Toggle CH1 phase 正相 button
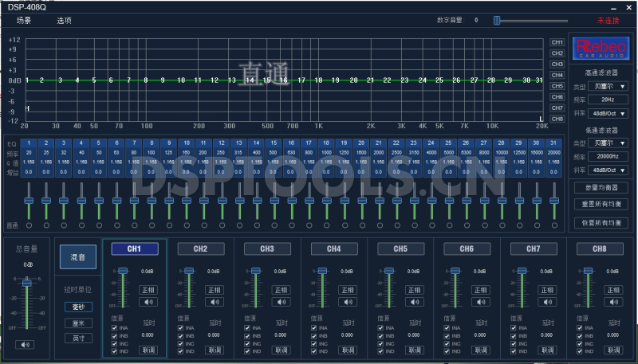The height and width of the screenshot is (364, 638). [148, 290]
